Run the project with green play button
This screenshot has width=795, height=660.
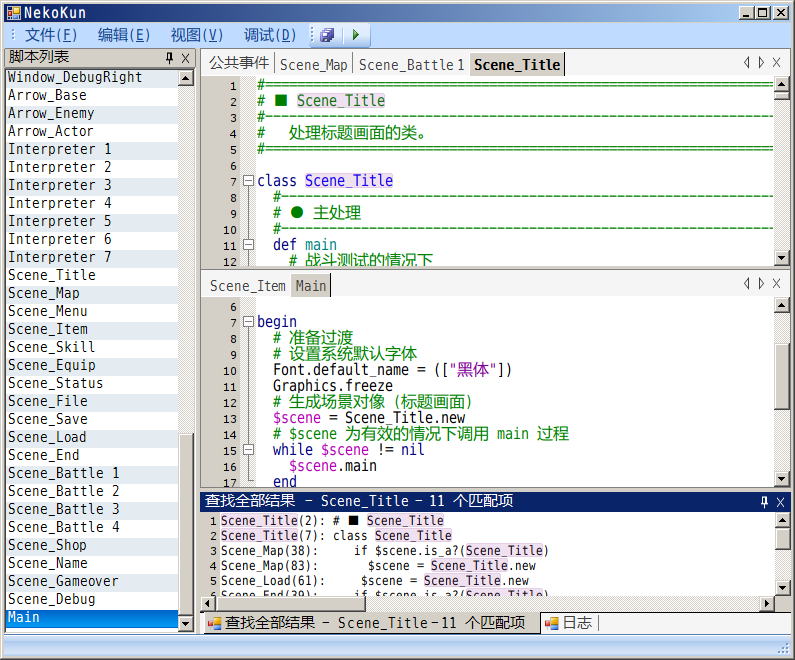355,35
